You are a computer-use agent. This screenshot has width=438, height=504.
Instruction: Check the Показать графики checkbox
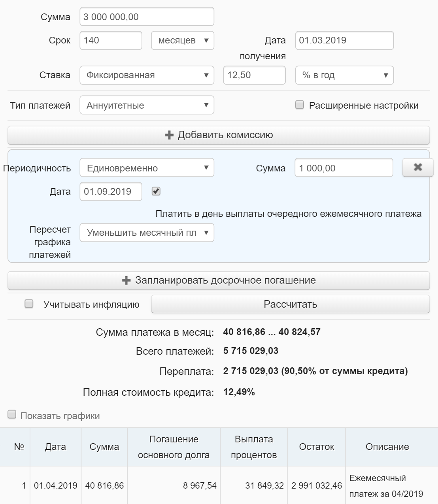click(x=12, y=414)
